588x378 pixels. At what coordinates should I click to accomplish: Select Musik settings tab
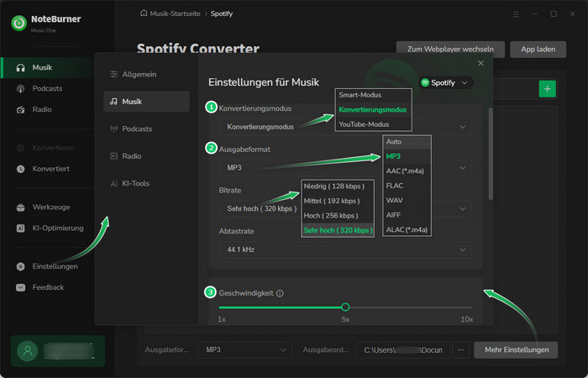click(x=146, y=102)
